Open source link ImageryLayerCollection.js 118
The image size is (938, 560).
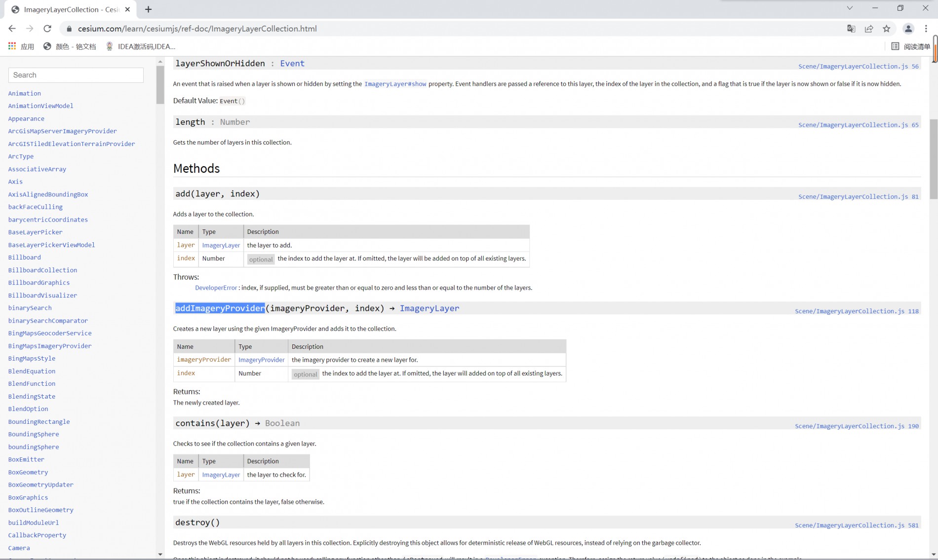pyautogui.click(x=857, y=311)
